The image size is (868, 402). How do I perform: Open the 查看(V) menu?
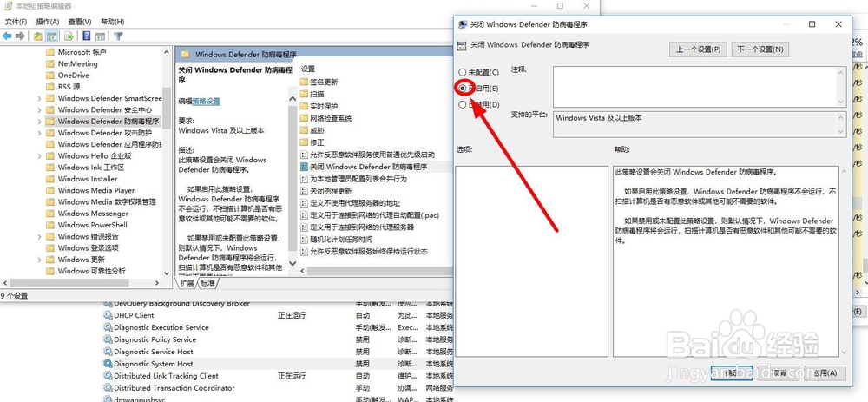80,22
